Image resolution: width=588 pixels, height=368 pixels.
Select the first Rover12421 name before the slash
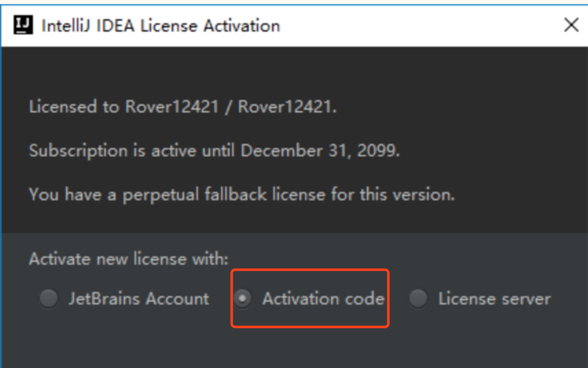tap(172, 107)
